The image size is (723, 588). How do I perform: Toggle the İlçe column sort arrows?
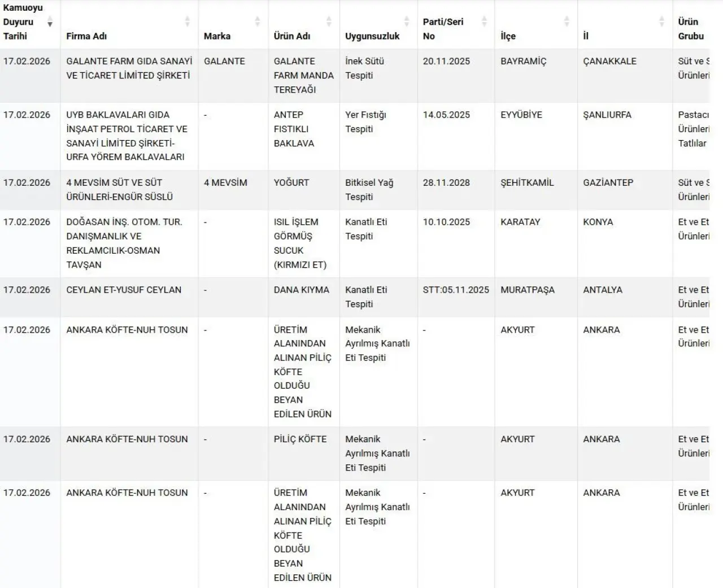coord(567,22)
